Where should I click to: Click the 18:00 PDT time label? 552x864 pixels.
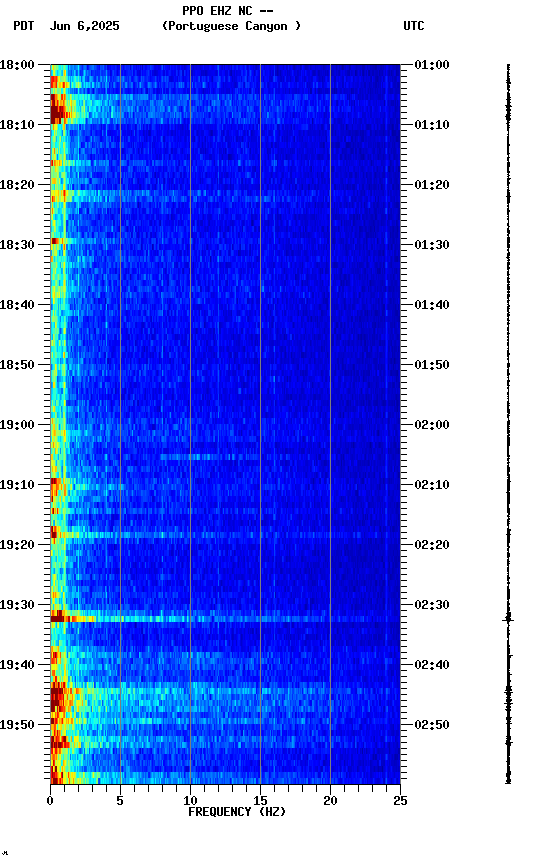tap(17, 65)
